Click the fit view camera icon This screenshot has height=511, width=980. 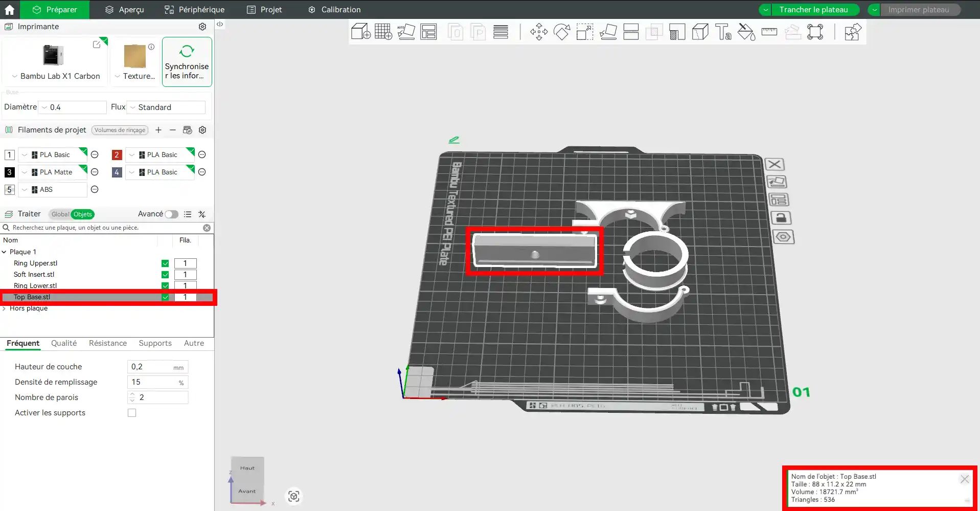[x=294, y=496]
